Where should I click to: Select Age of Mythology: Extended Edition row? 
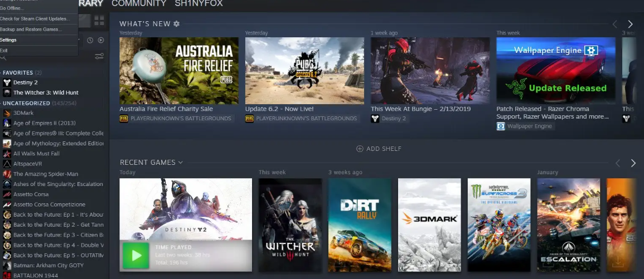click(54, 144)
